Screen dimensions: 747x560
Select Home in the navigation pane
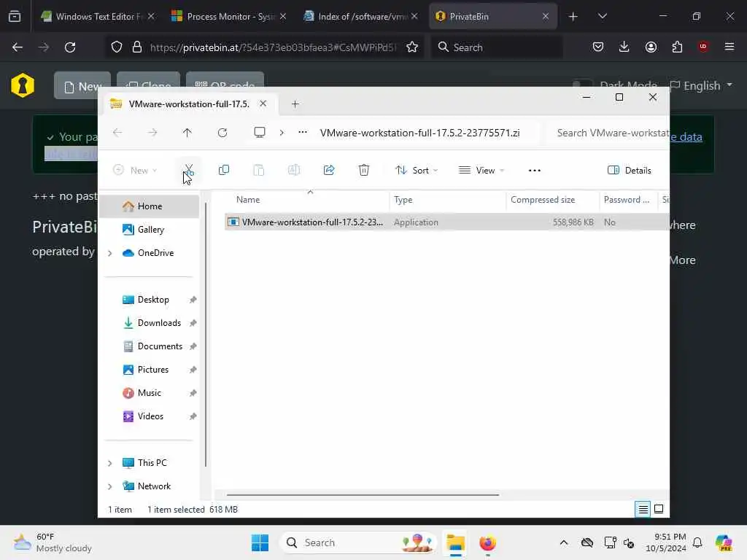tap(150, 206)
